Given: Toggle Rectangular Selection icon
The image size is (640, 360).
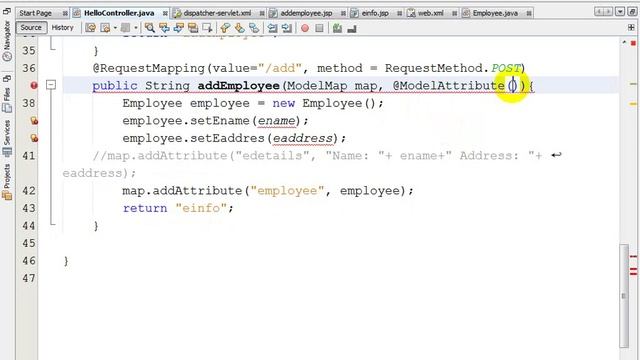Looking at the screenshot, I should (207, 28).
